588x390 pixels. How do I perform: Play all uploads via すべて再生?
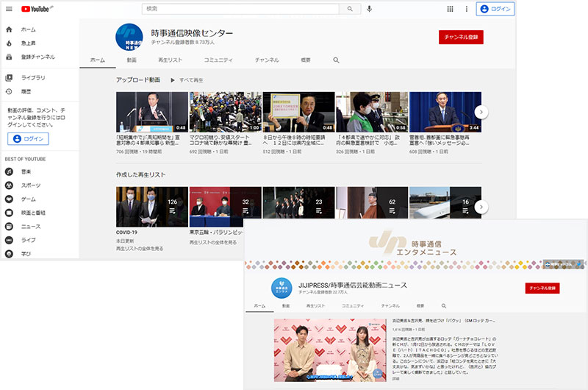click(x=187, y=79)
